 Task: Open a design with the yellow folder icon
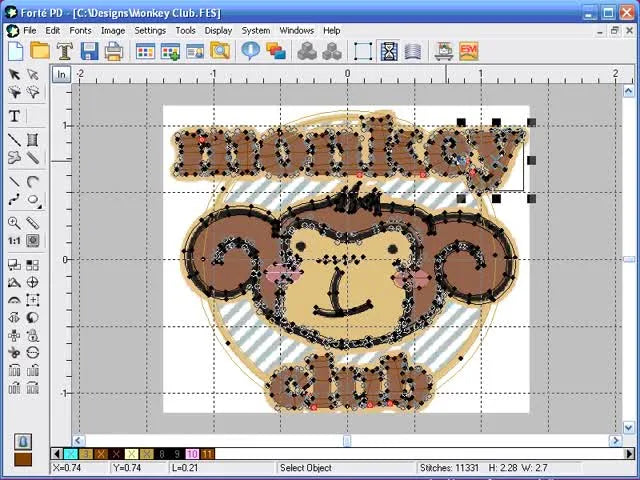click(x=40, y=51)
